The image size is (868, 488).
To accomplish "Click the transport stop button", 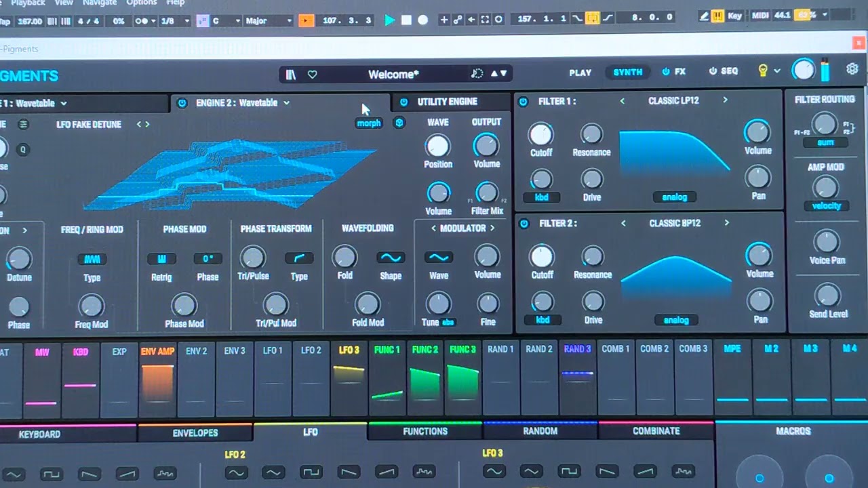I will click(406, 20).
